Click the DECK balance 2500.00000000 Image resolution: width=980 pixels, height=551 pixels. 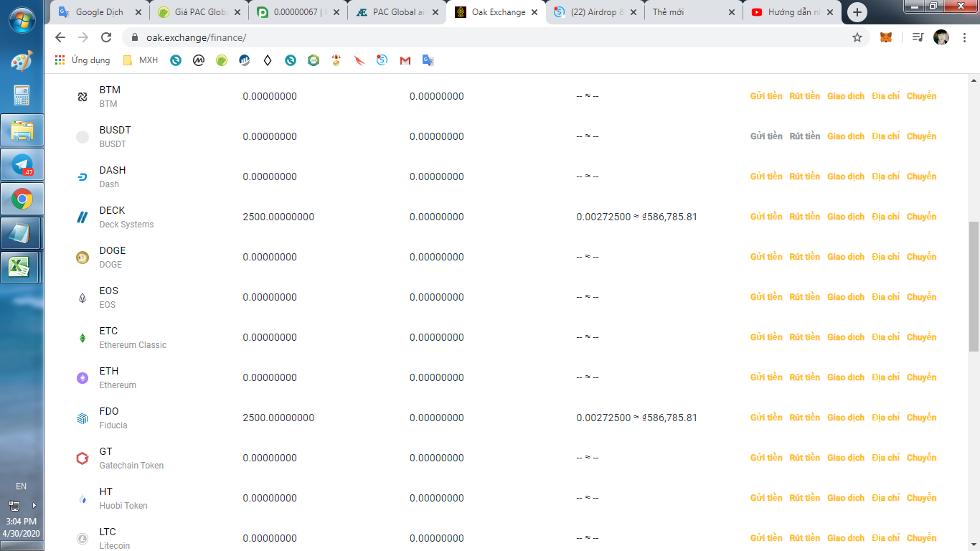click(x=278, y=217)
